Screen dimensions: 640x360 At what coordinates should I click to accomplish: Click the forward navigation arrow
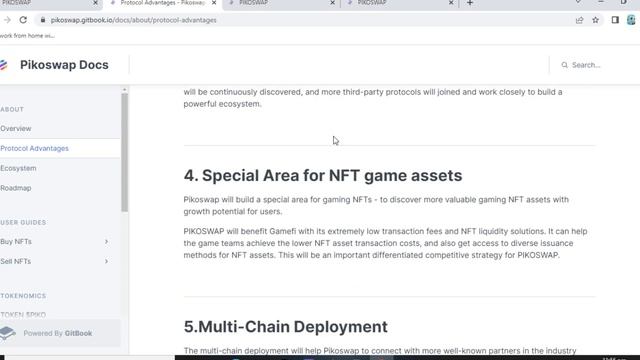click(x=7, y=20)
